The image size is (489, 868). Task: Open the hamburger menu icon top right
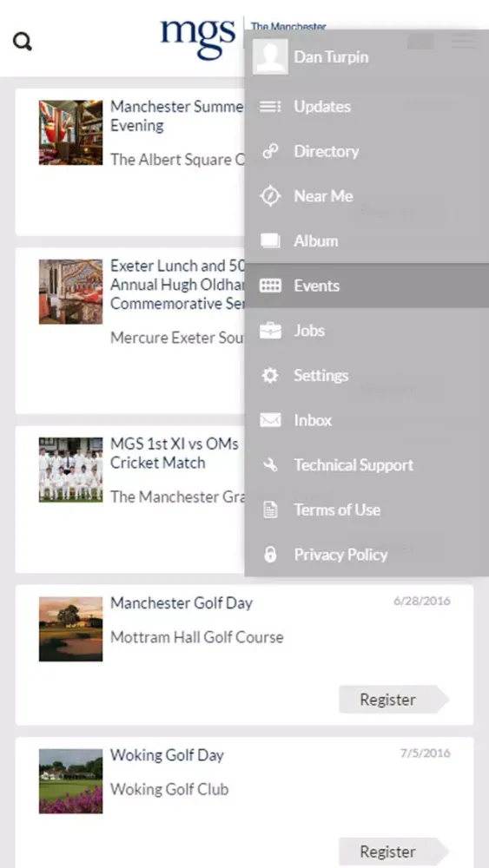pyautogui.click(x=463, y=41)
